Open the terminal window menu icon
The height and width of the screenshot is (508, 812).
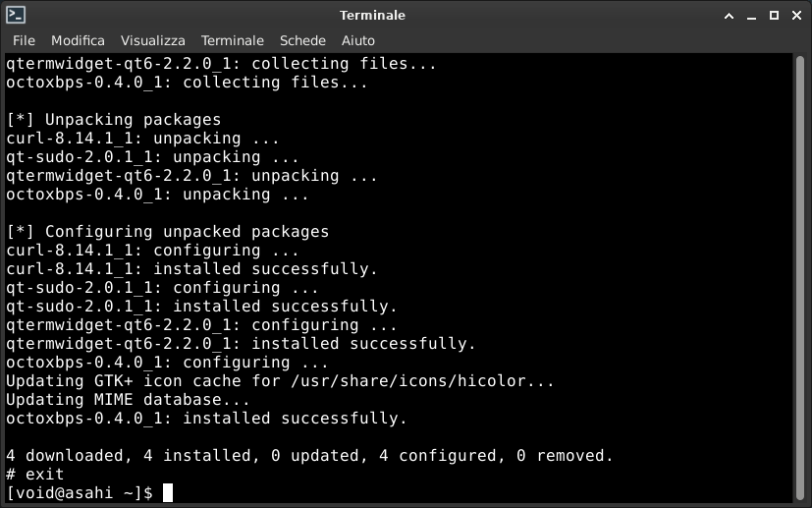(16, 15)
